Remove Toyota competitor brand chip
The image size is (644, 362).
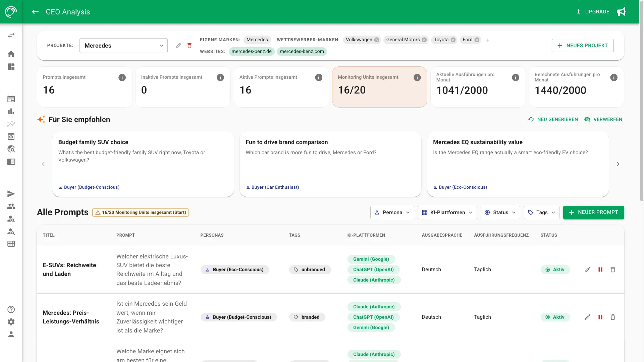tap(453, 40)
